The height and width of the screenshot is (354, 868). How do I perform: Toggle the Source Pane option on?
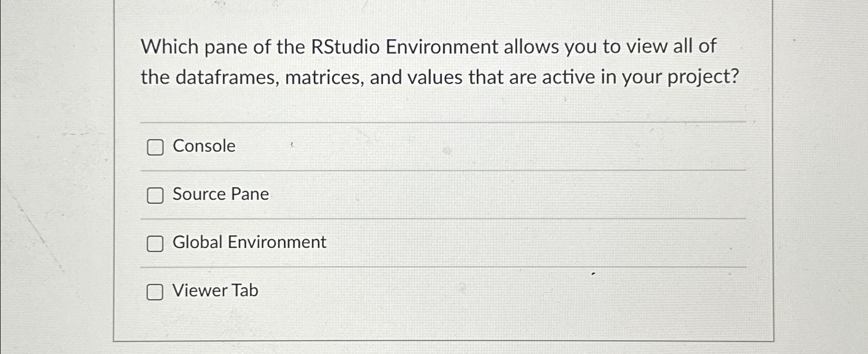[x=155, y=195]
